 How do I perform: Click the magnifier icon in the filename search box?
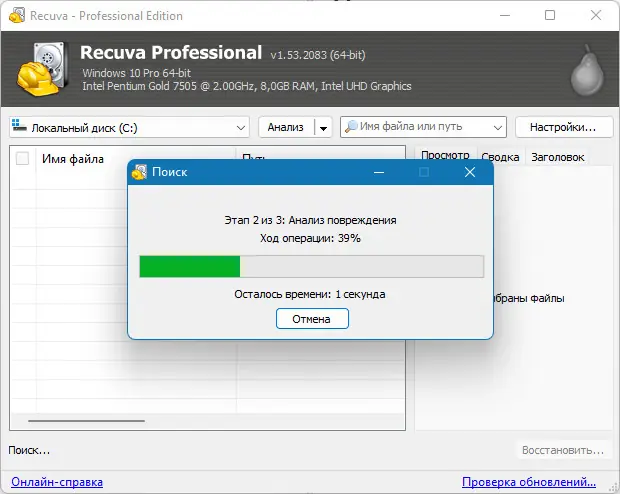[x=351, y=127]
